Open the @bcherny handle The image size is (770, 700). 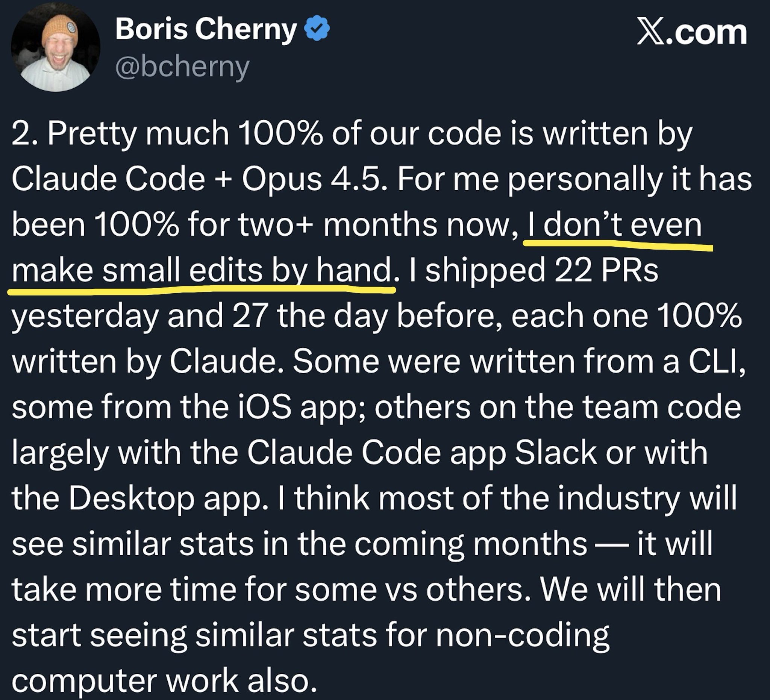point(182,68)
